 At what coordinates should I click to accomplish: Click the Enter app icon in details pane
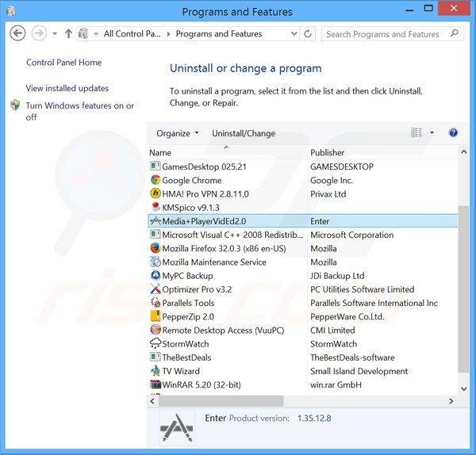pos(177,427)
